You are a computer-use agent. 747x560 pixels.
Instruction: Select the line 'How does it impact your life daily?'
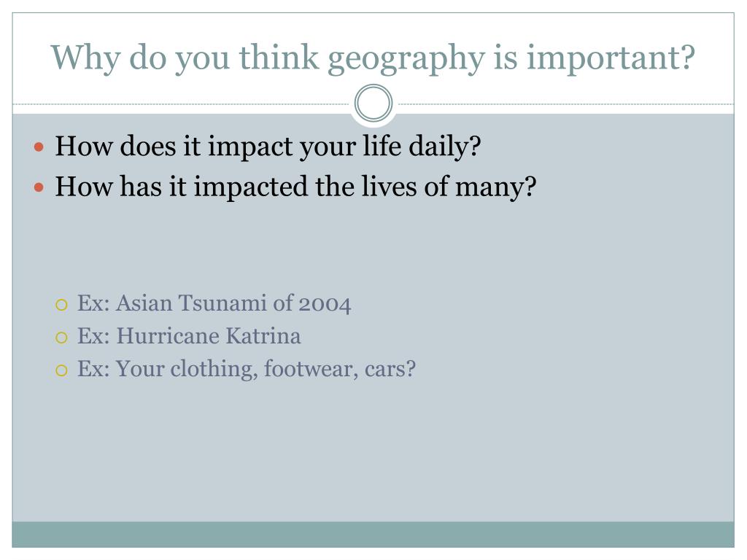pos(268,147)
